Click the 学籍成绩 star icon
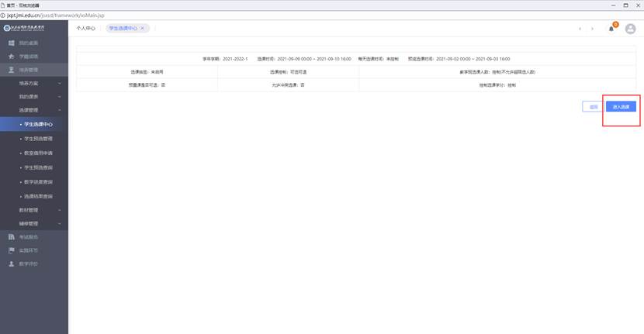Image resolution: width=644 pixels, height=334 pixels. pos(11,57)
